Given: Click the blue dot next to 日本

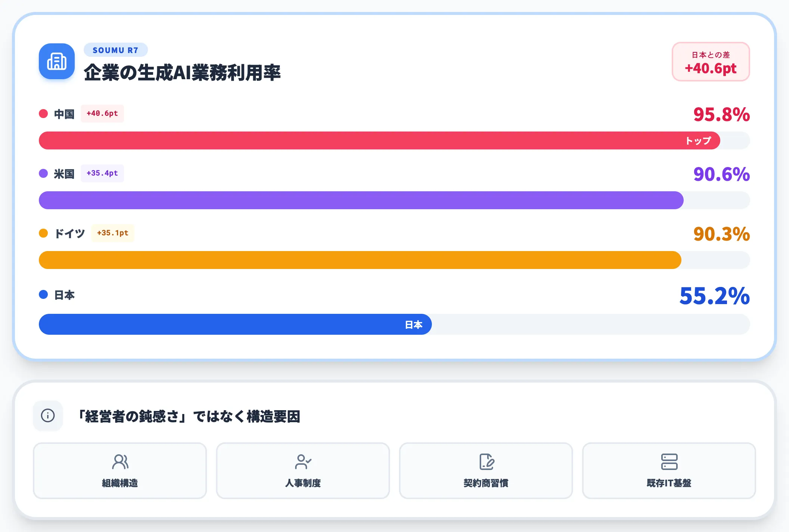Looking at the screenshot, I should tap(43, 294).
